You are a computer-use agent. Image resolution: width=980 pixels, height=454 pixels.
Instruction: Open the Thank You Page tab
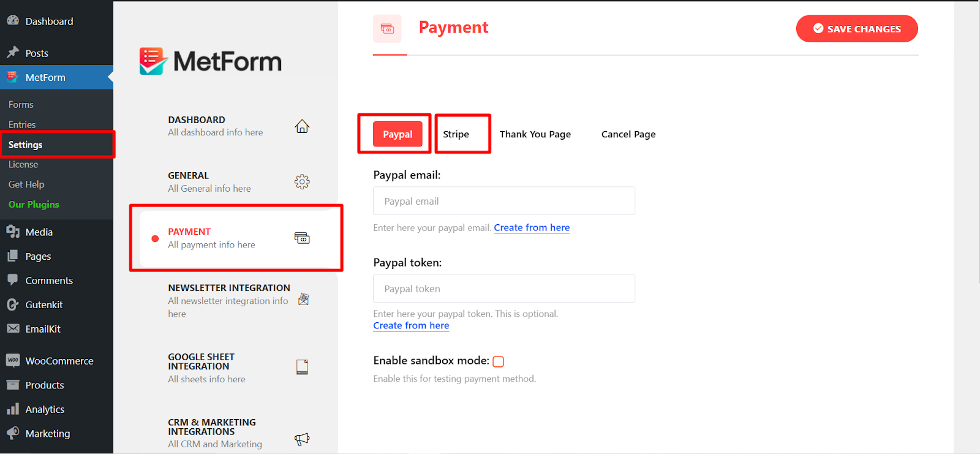click(535, 134)
